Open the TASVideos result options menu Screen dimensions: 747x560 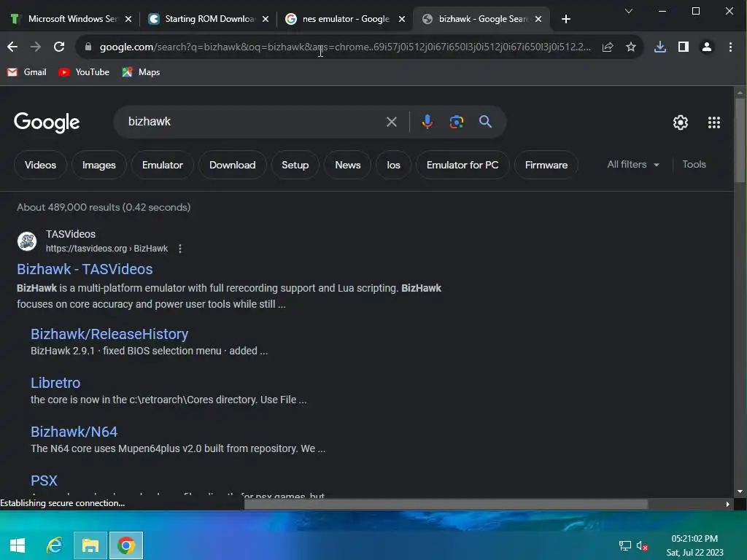click(180, 249)
